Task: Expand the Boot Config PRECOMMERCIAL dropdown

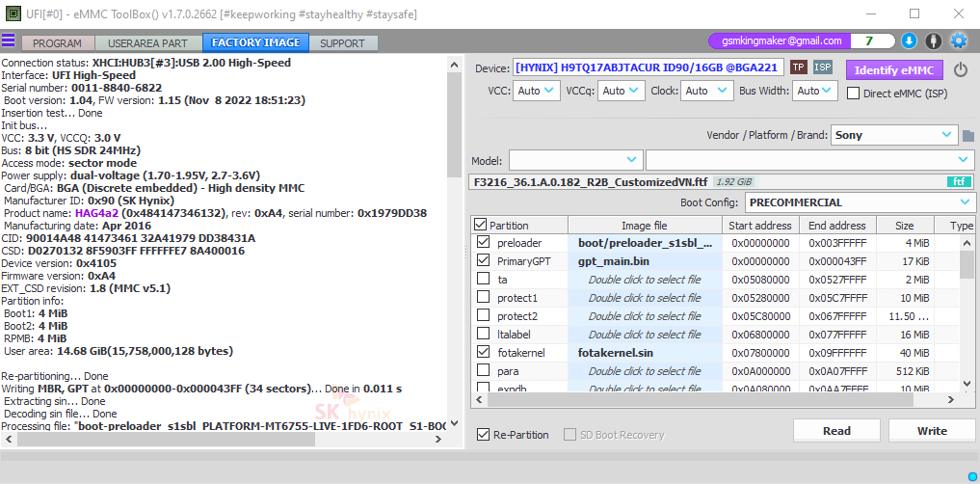Action: 860,202
